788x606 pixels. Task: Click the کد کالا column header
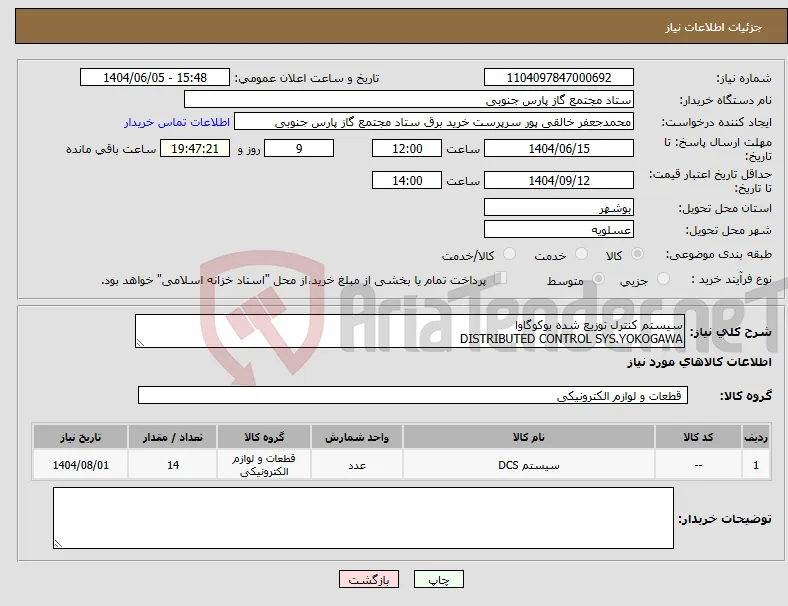pos(698,437)
